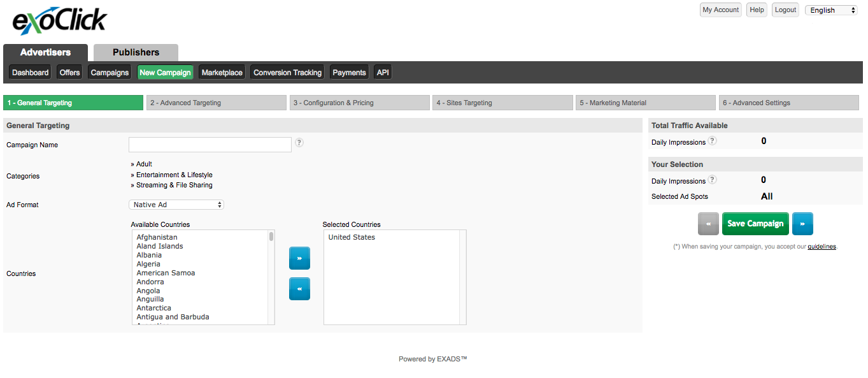The height and width of the screenshot is (378, 868).
Task: Click the Selected Countries list scrollbar
Action: [x=463, y=277]
